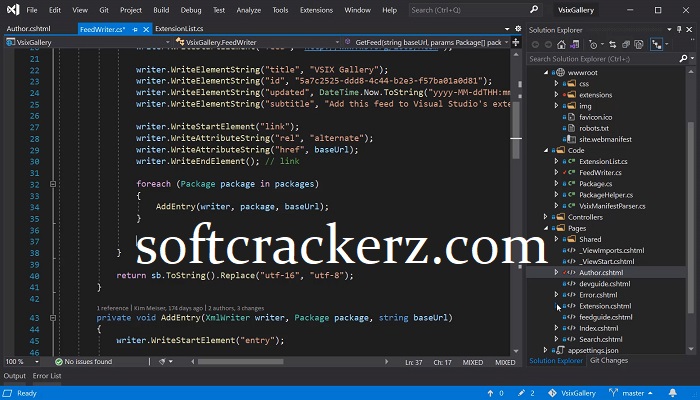The width and height of the screenshot is (700, 400).
Task: Switch to the Author.cshtml editor tab
Action: click(29, 29)
